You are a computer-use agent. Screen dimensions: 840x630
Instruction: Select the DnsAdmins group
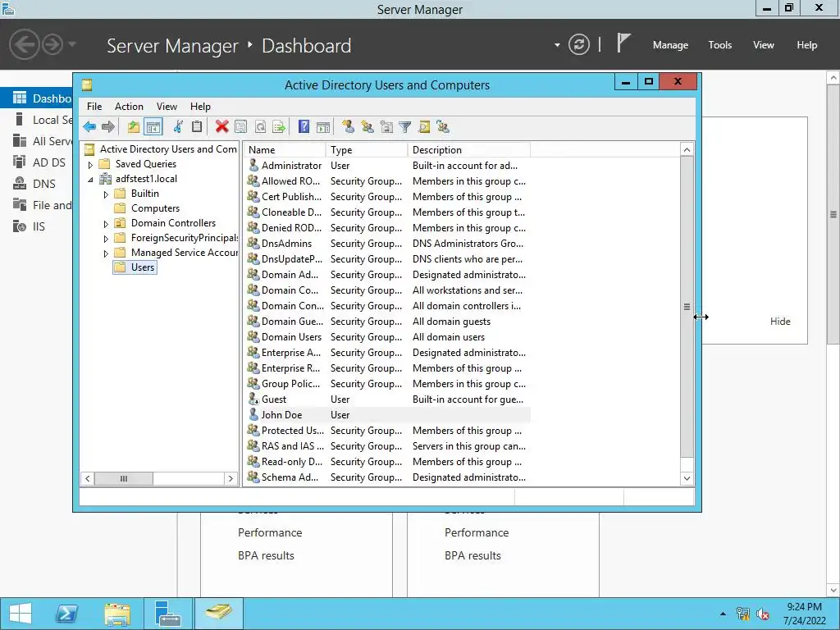tap(286, 244)
